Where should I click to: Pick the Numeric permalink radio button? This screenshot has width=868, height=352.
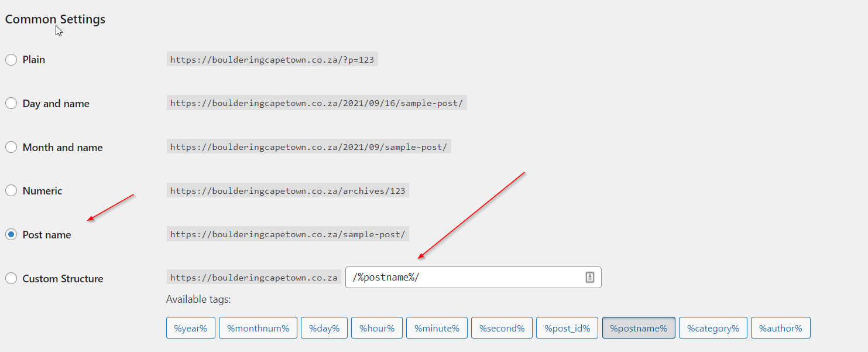(11, 191)
